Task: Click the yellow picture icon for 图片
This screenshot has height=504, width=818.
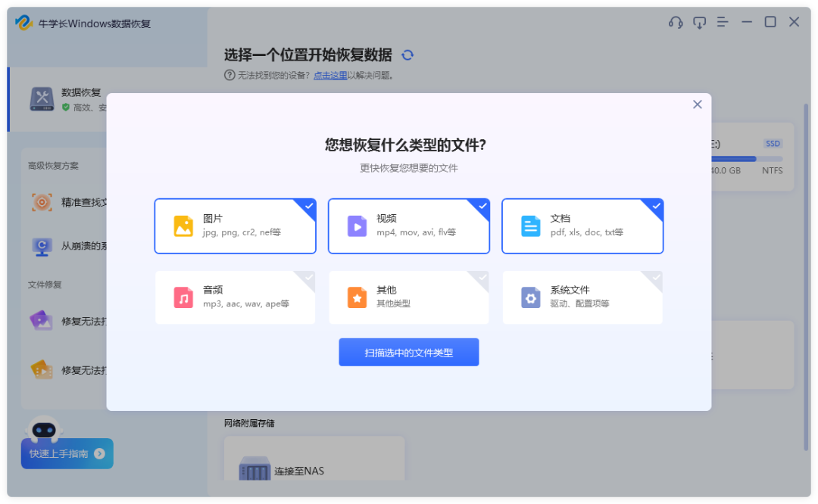Action: [183, 226]
